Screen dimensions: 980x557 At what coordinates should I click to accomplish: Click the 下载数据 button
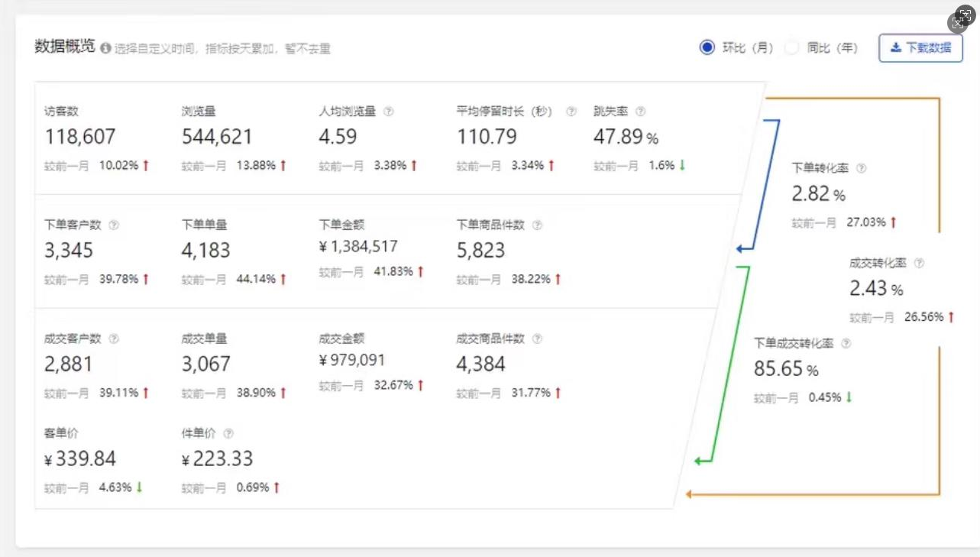[920, 47]
